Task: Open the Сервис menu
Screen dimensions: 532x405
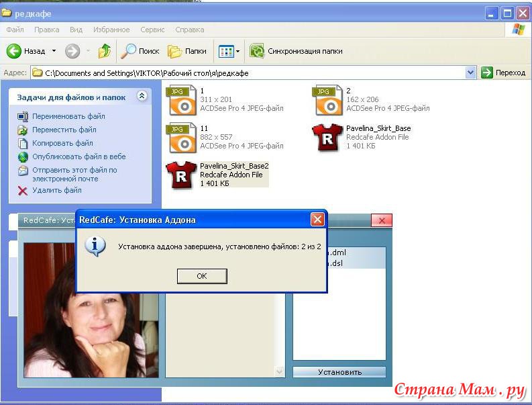Action: [152, 30]
